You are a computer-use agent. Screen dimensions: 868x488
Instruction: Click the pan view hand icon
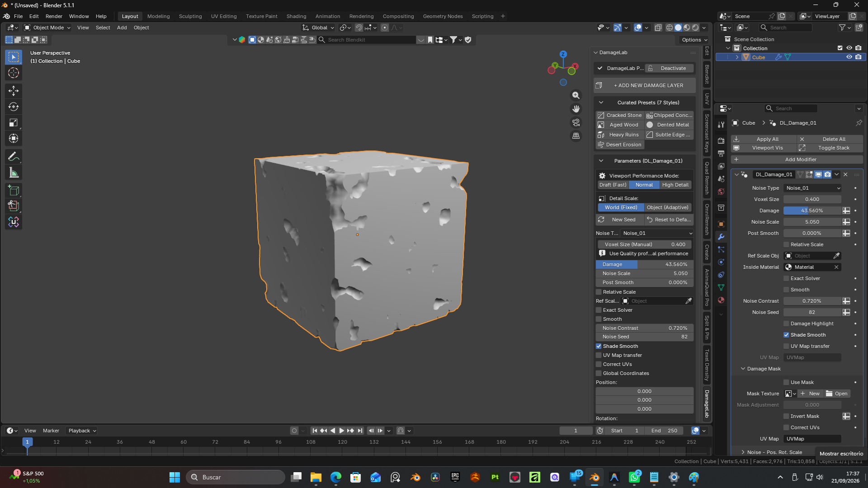tap(576, 109)
